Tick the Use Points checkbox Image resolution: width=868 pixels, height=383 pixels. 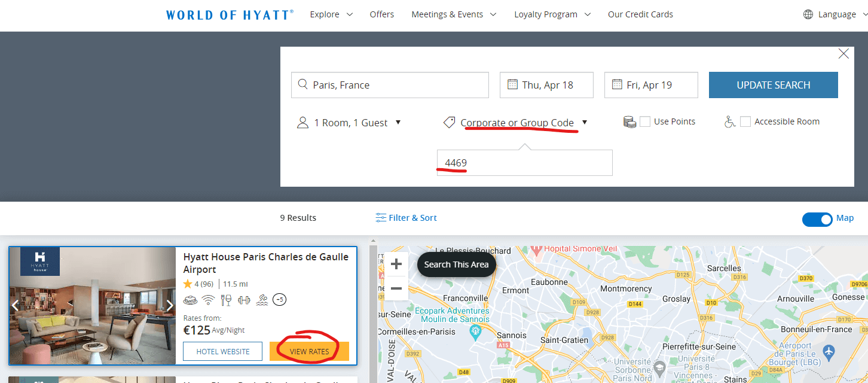pos(645,121)
